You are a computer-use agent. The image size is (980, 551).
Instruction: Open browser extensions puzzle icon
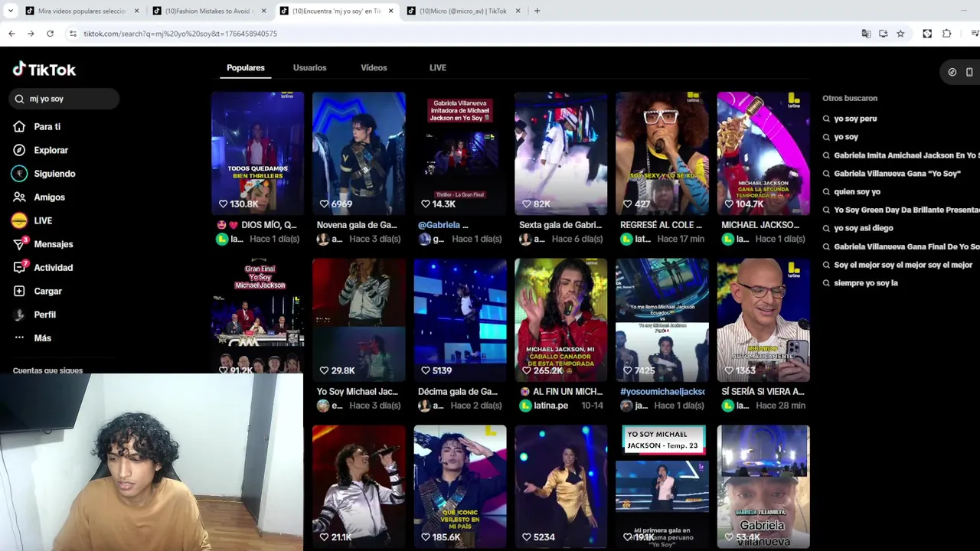coord(947,34)
